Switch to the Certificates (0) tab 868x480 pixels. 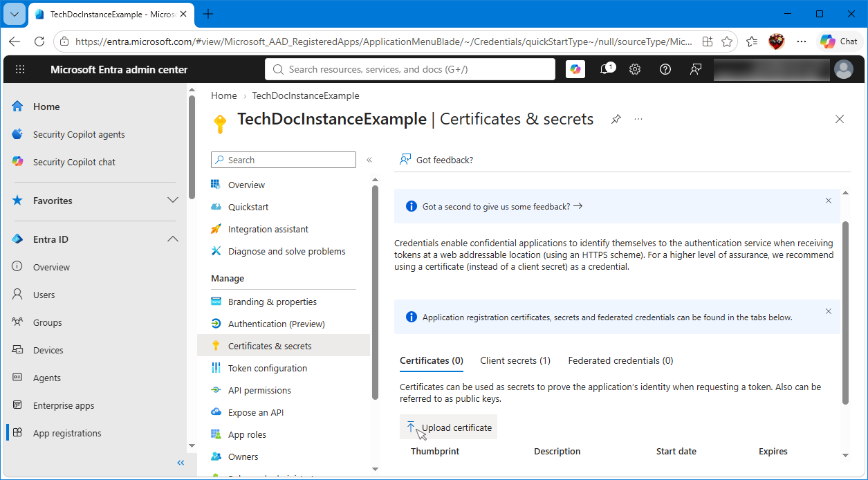[432, 360]
